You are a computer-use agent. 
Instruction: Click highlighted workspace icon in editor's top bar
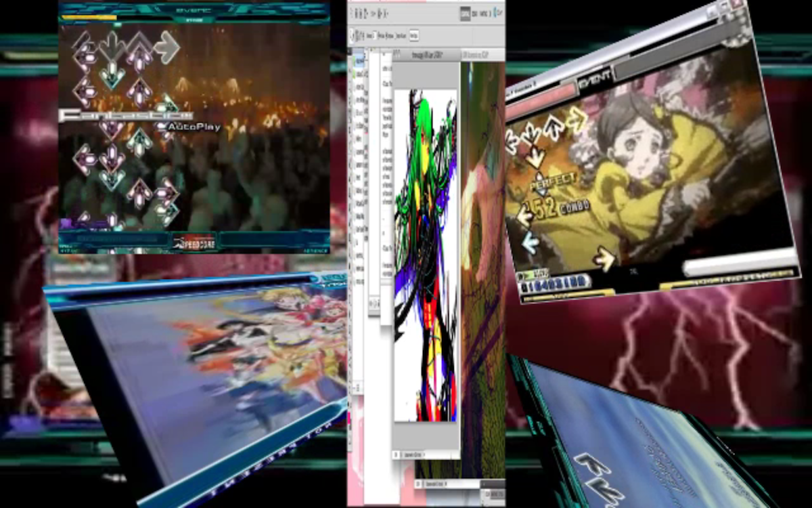[x=466, y=13]
